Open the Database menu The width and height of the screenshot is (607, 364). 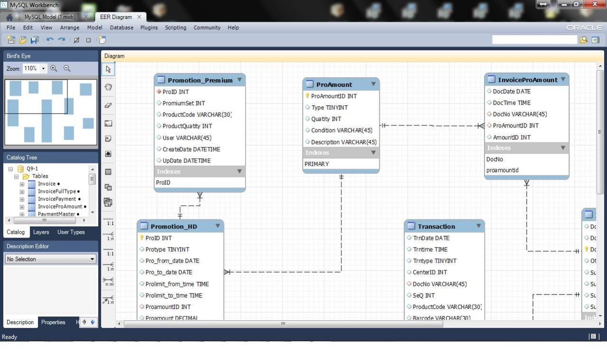(x=121, y=27)
